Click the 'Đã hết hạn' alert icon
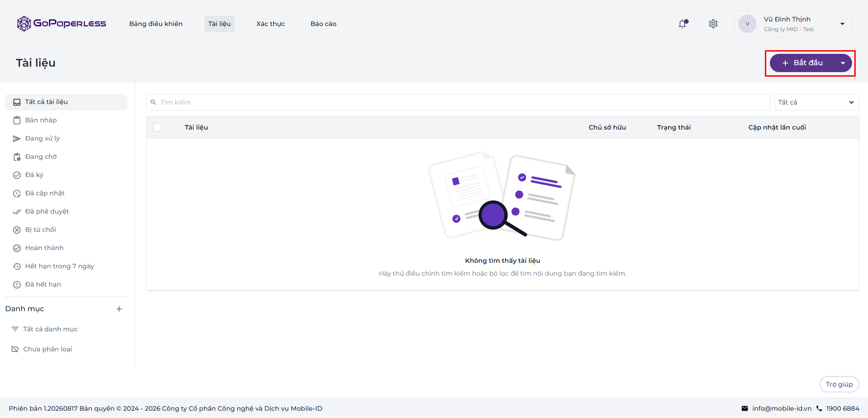868x418 pixels. (17, 285)
